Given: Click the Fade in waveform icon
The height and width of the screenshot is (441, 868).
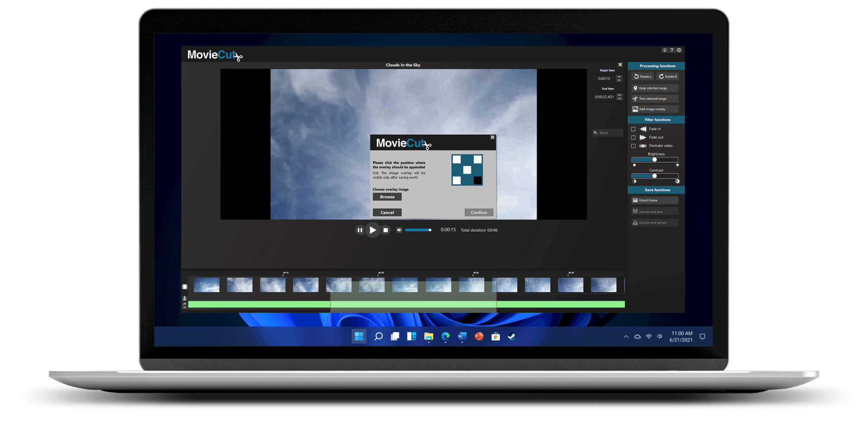Looking at the screenshot, I should click(643, 129).
